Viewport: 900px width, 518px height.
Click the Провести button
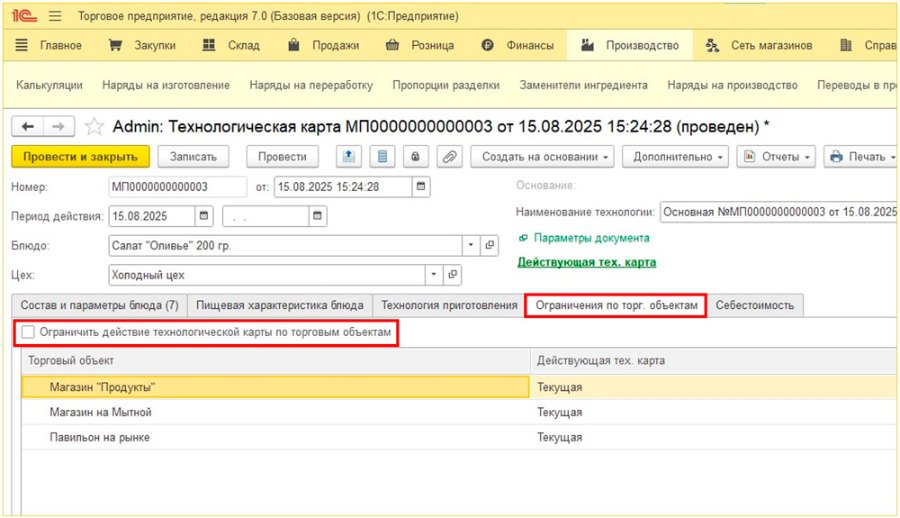[282, 157]
